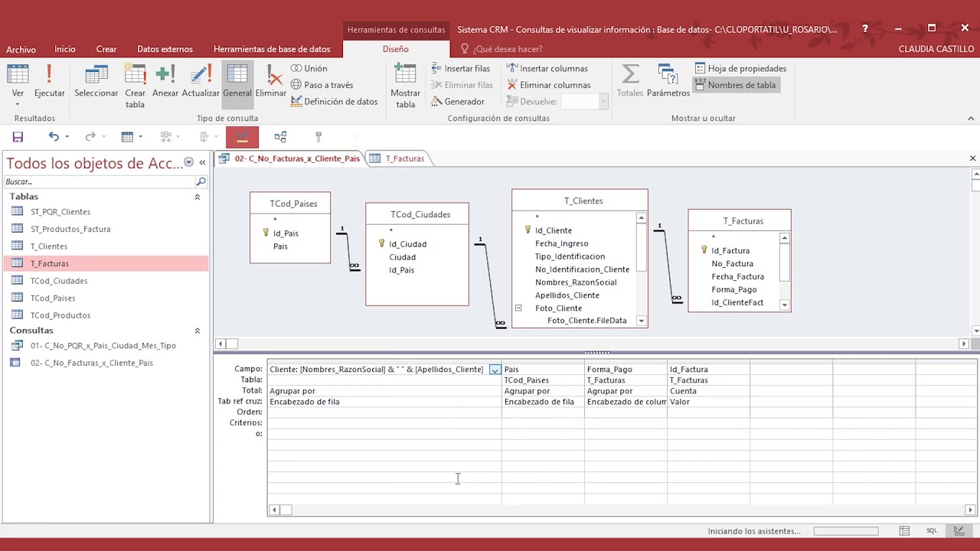Open the Campo dropdown for Cliente expression
Viewport: 980px width, 551px height.
click(x=495, y=370)
